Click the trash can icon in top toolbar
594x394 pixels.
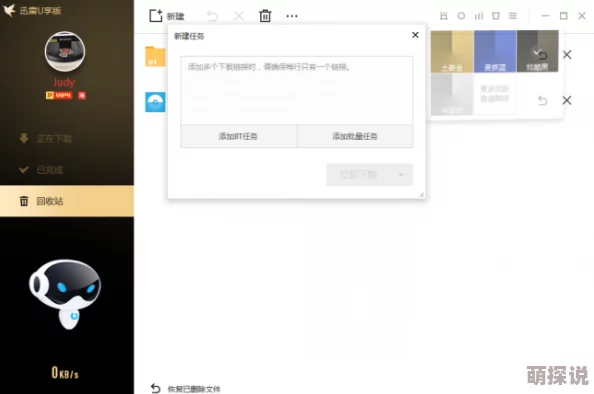pos(265,16)
